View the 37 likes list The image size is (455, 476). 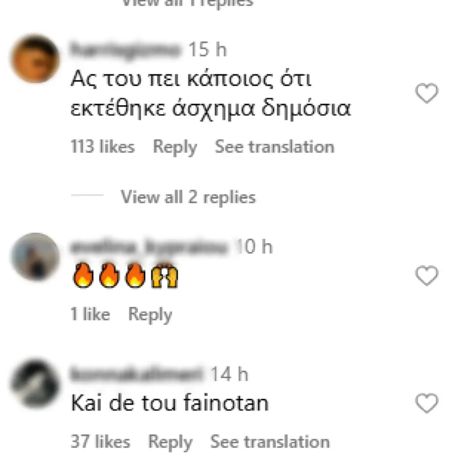[x=100, y=442]
